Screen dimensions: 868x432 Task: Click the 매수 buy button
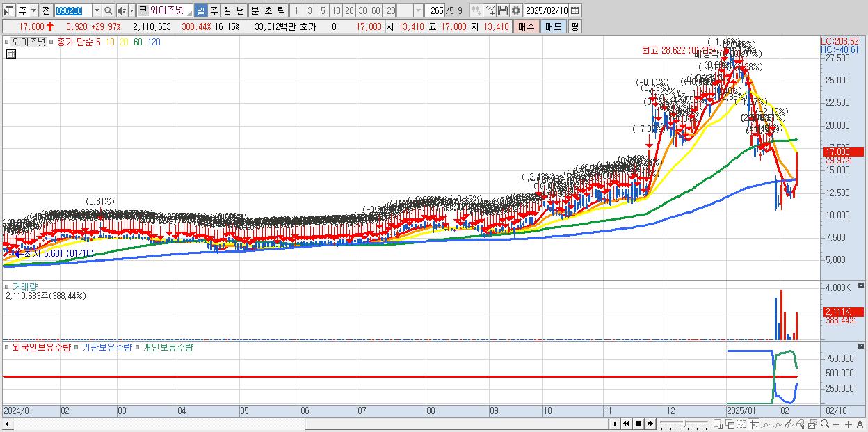526,26
